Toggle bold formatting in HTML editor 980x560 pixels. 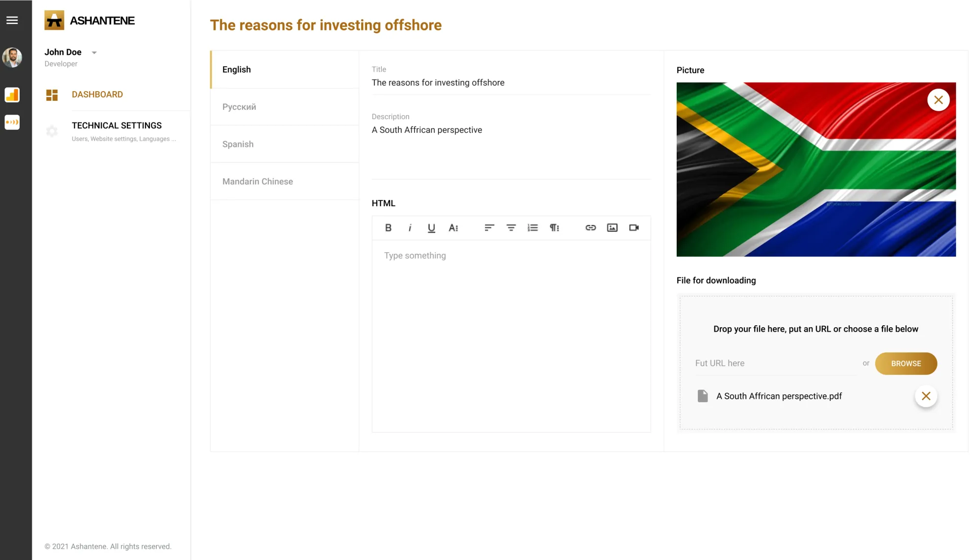388,228
